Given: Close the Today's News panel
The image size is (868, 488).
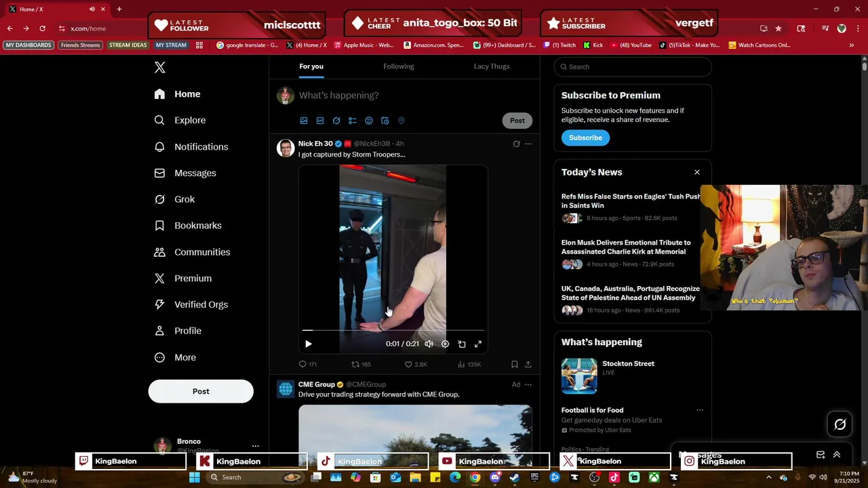Looking at the screenshot, I should click(697, 172).
